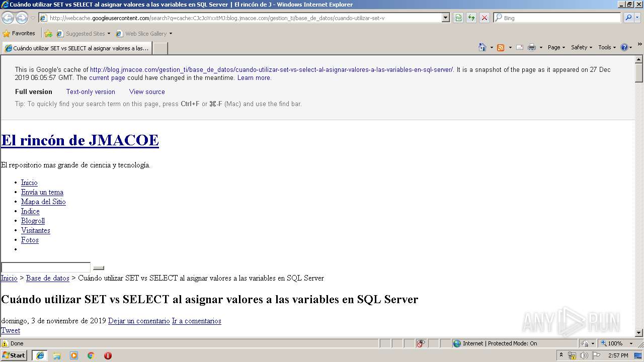Click popup blocker icon in status bar
This screenshot has width=644, height=362.
[421, 343]
